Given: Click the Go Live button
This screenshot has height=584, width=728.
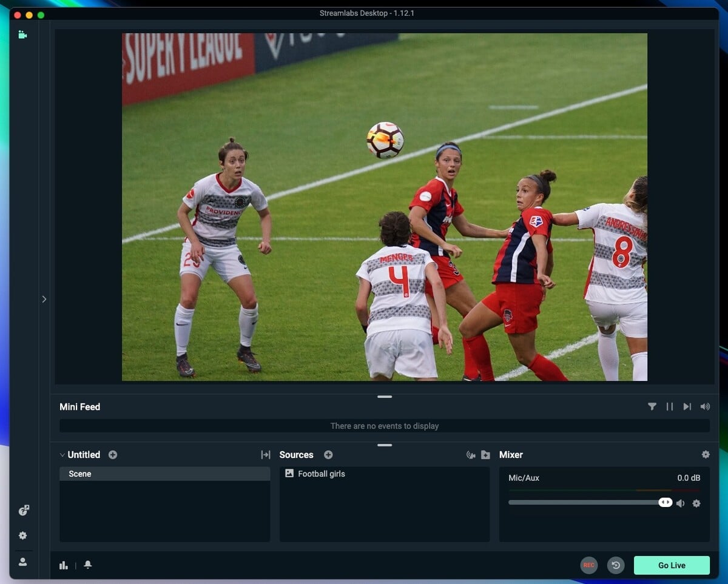Looking at the screenshot, I should pos(671,565).
